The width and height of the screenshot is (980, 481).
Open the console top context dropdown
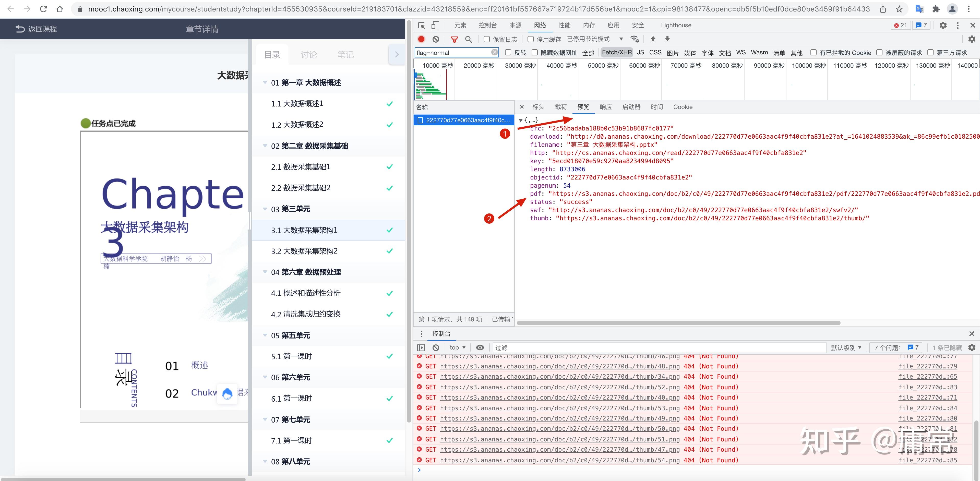click(x=458, y=347)
